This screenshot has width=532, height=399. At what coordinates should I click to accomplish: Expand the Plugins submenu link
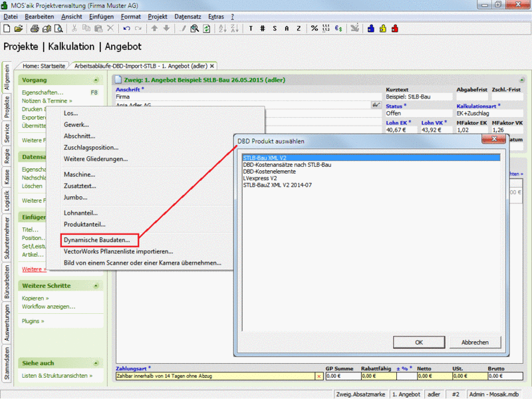(x=33, y=321)
